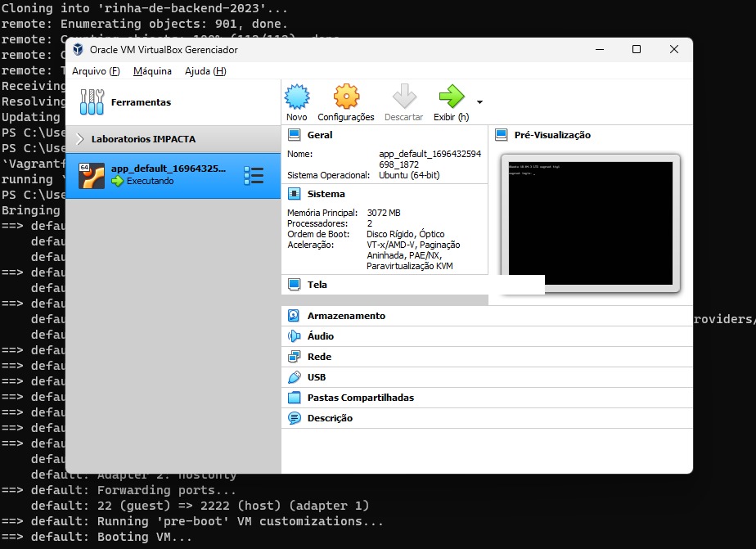Open VM Configurações gear icon
Image resolution: width=756 pixels, height=549 pixels.
pyautogui.click(x=346, y=97)
